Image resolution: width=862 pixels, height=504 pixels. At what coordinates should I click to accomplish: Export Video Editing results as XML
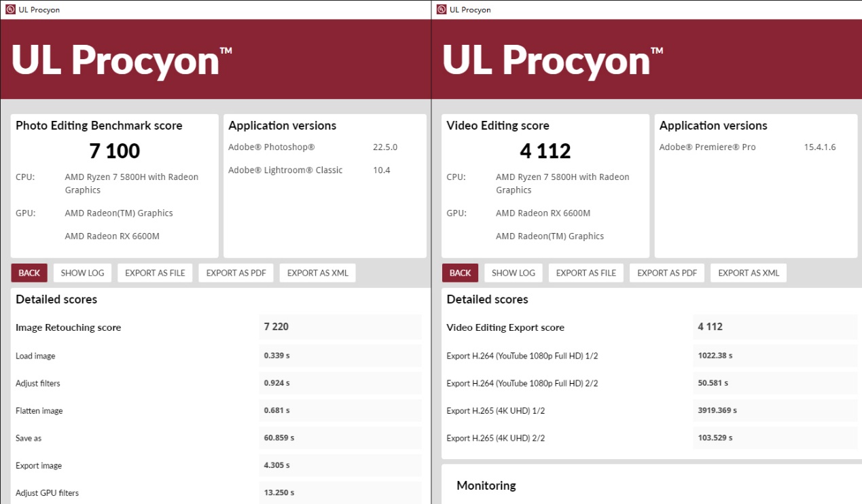[x=749, y=273]
